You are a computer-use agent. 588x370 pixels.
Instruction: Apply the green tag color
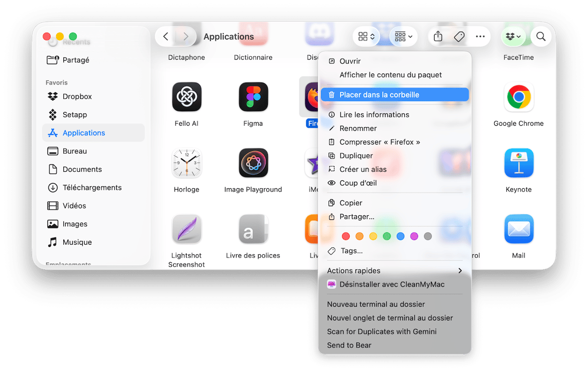point(387,237)
